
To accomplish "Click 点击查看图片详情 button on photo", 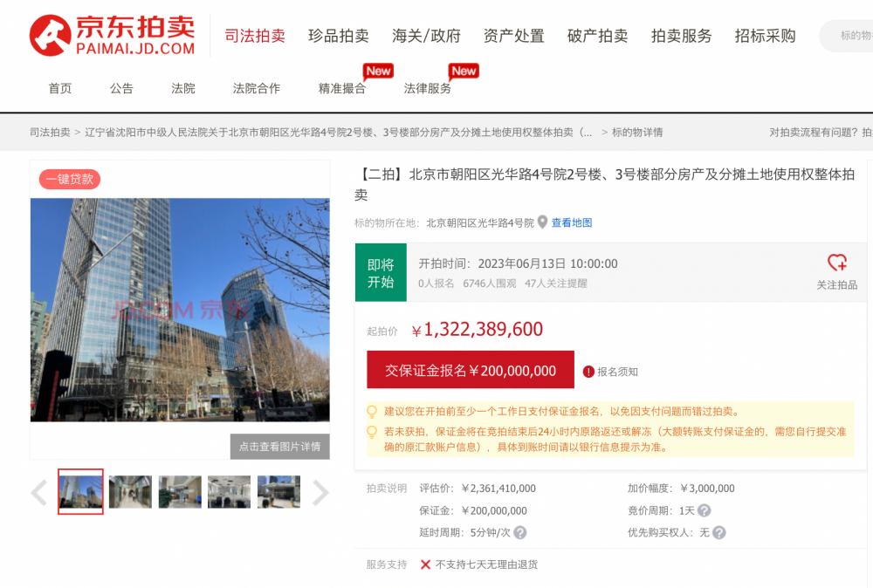I will click(280, 446).
